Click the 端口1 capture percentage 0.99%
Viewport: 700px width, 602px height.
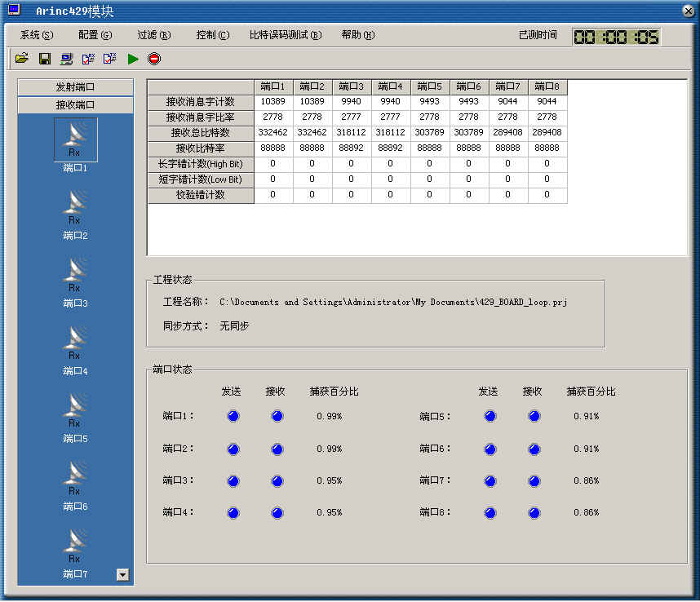point(330,416)
